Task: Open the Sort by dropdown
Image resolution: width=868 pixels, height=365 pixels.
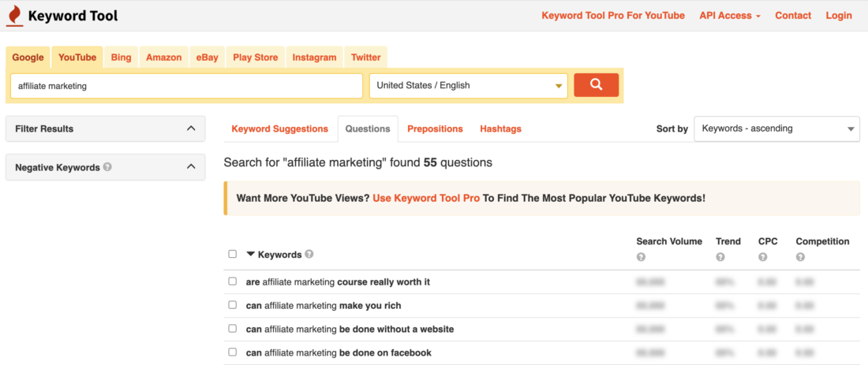Action: (776, 128)
